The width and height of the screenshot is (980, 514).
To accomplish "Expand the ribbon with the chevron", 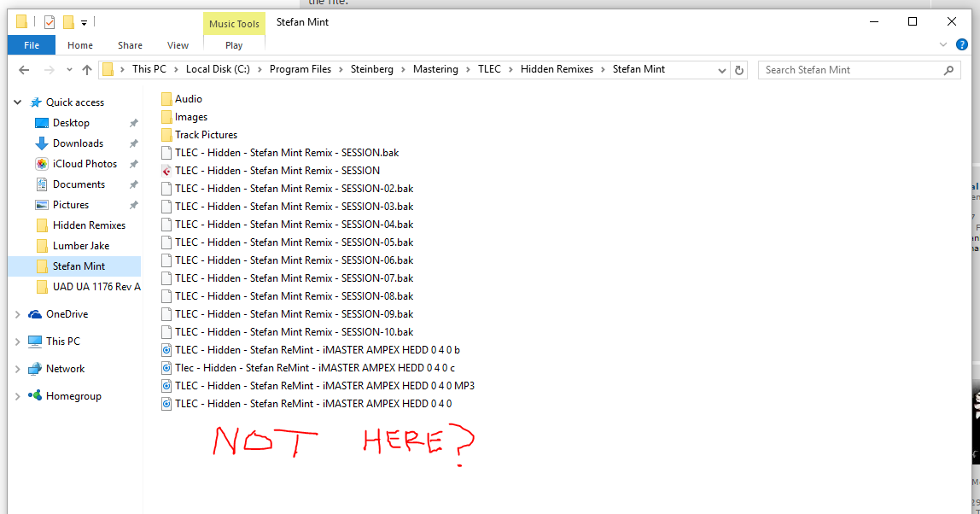I will [x=943, y=45].
